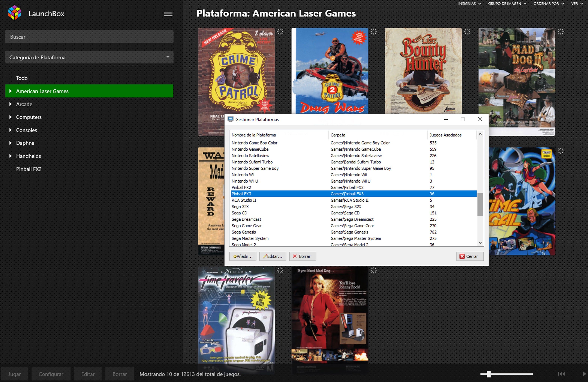Expand the Handhelds category
Screen dimensions: 588x382
pos(10,156)
